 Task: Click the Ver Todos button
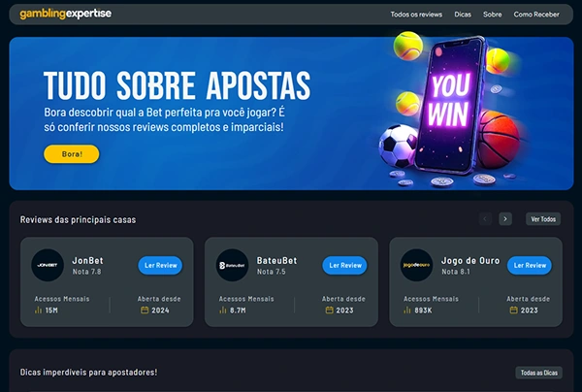point(543,219)
